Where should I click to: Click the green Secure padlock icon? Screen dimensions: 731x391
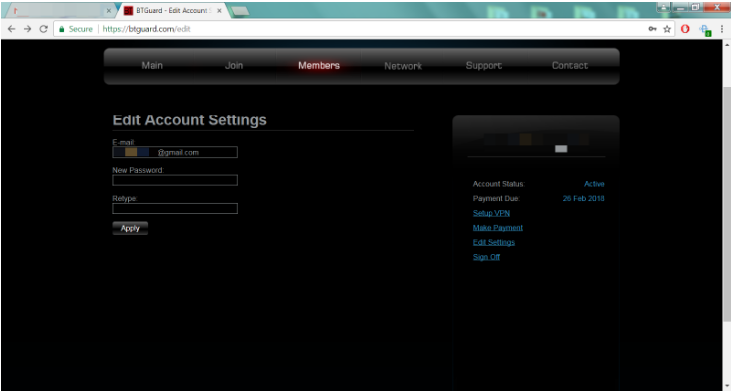[x=61, y=29]
